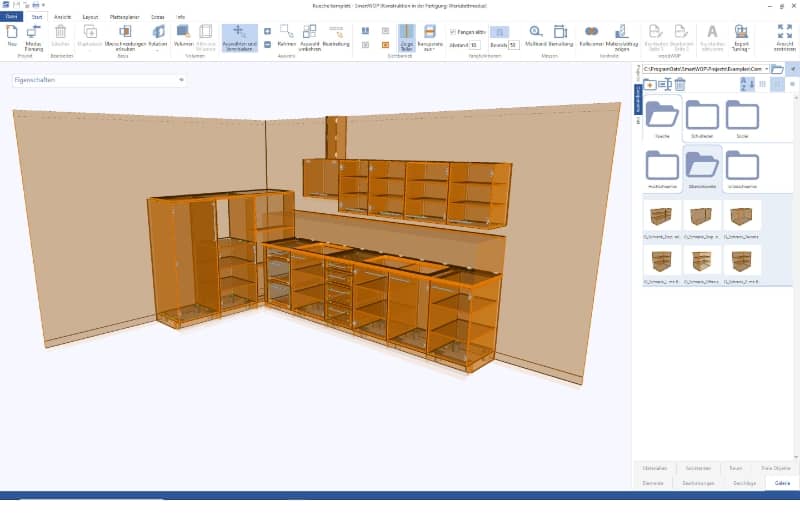Toggle the Fangen aktiv checkbox
The height and width of the screenshot is (520, 800).
[x=453, y=32]
